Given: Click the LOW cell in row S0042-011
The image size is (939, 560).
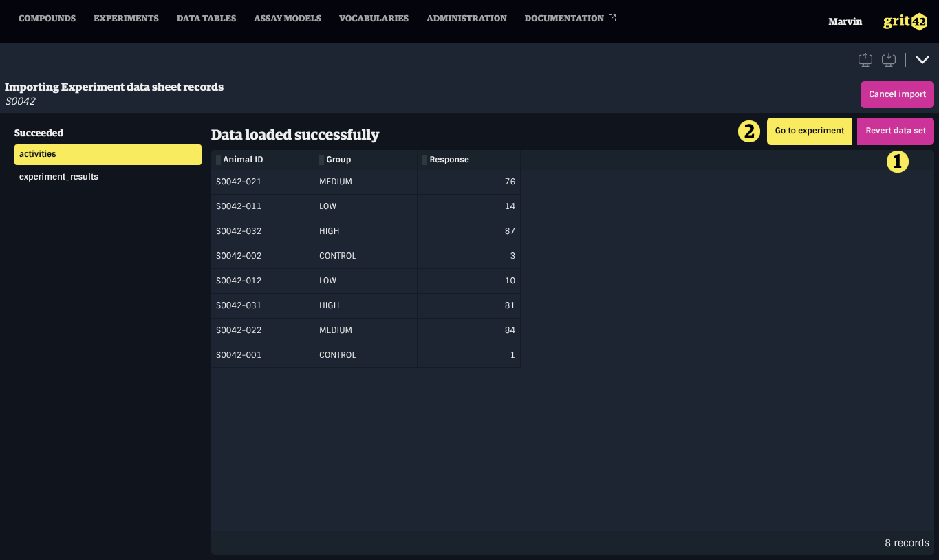Looking at the screenshot, I should [366, 206].
